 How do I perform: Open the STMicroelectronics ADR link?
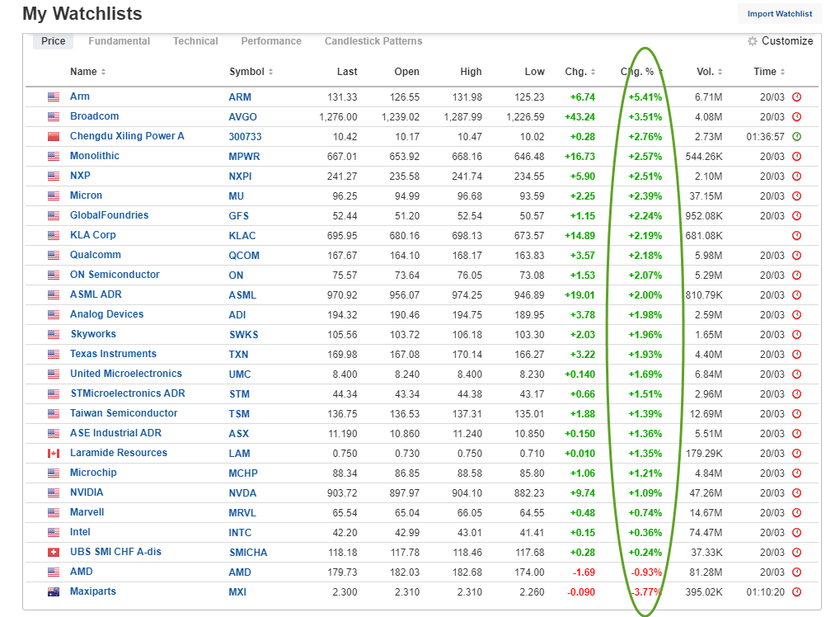(x=128, y=393)
